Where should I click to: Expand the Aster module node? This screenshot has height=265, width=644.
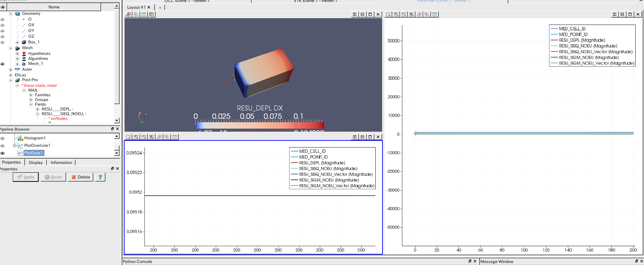click(x=11, y=70)
